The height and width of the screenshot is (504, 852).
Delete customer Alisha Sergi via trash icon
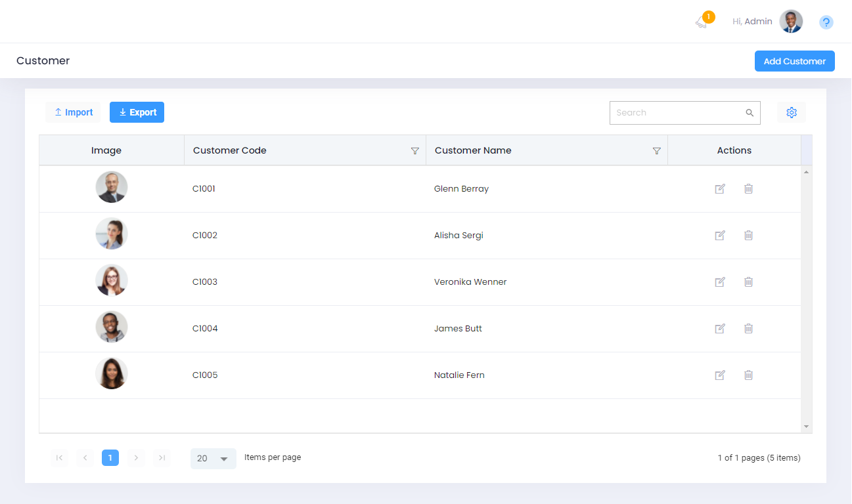(748, 236)
